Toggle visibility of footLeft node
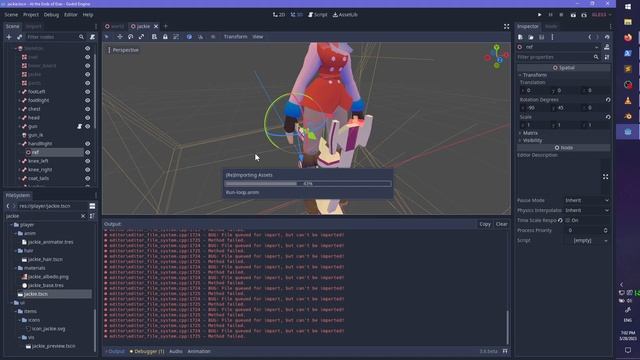Image resolution: width=640 pixels, height=360 pixels. pos(87,92)
